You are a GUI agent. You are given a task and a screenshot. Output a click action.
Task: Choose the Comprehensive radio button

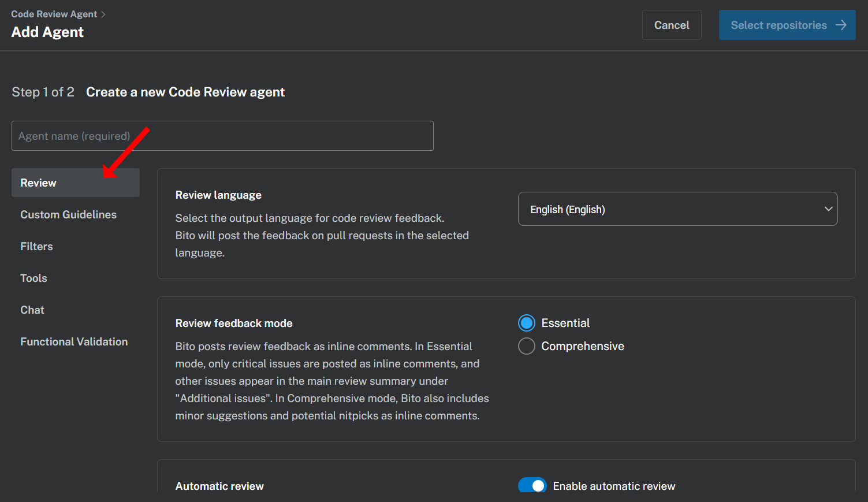(526, 346)
